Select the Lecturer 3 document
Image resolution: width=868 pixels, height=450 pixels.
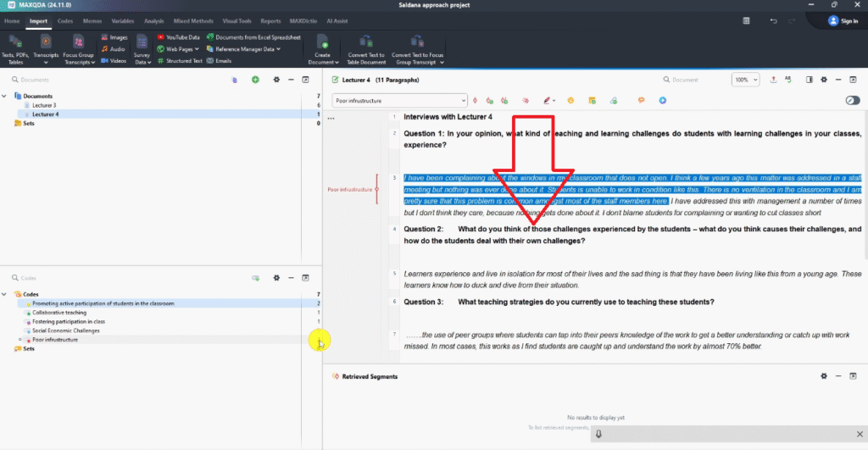(x=44, y=105)
